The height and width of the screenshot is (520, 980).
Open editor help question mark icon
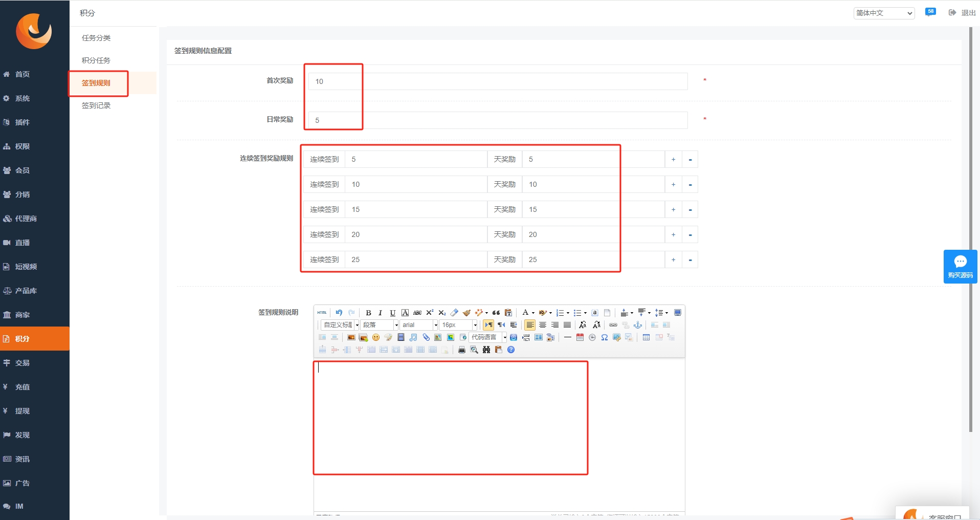(x=511, y=350)
